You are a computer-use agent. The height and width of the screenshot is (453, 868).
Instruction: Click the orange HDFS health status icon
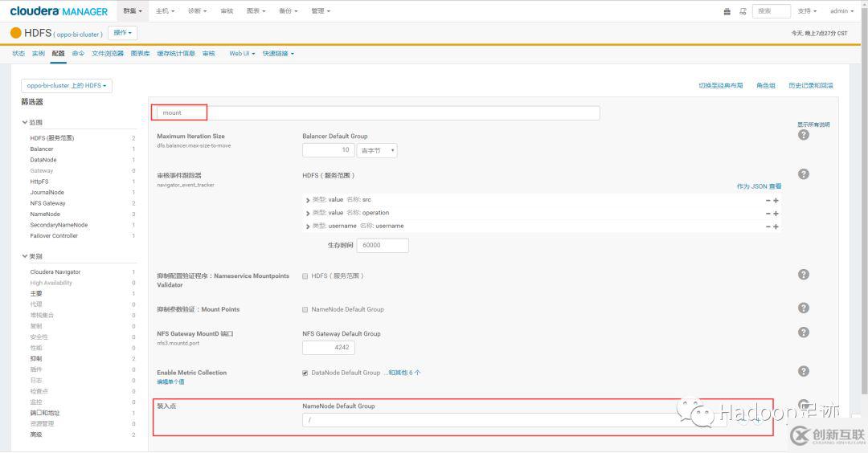(x=16, y=33)
